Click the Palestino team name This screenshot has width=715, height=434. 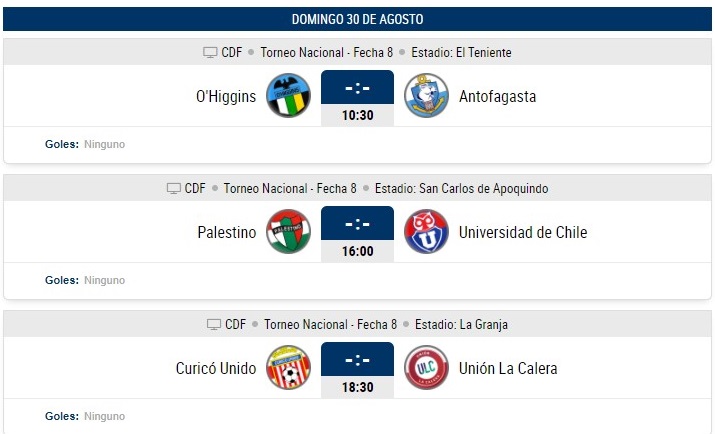[227, 232]
